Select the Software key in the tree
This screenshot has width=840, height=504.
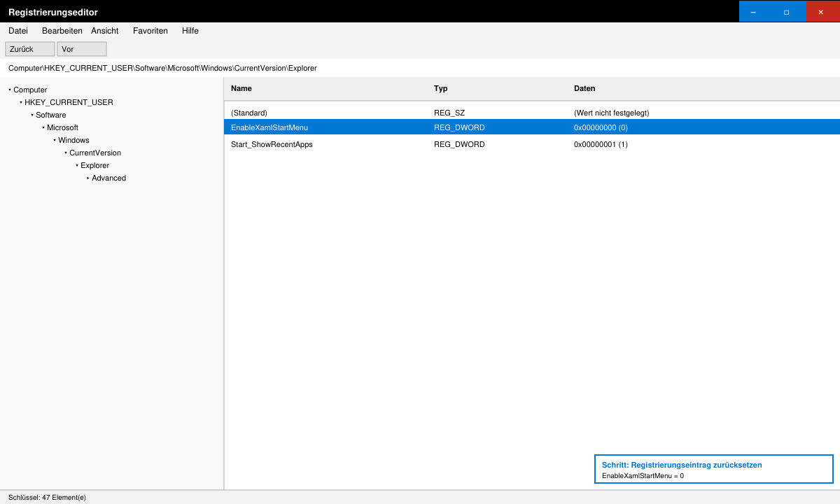click(x=51, y=115)
